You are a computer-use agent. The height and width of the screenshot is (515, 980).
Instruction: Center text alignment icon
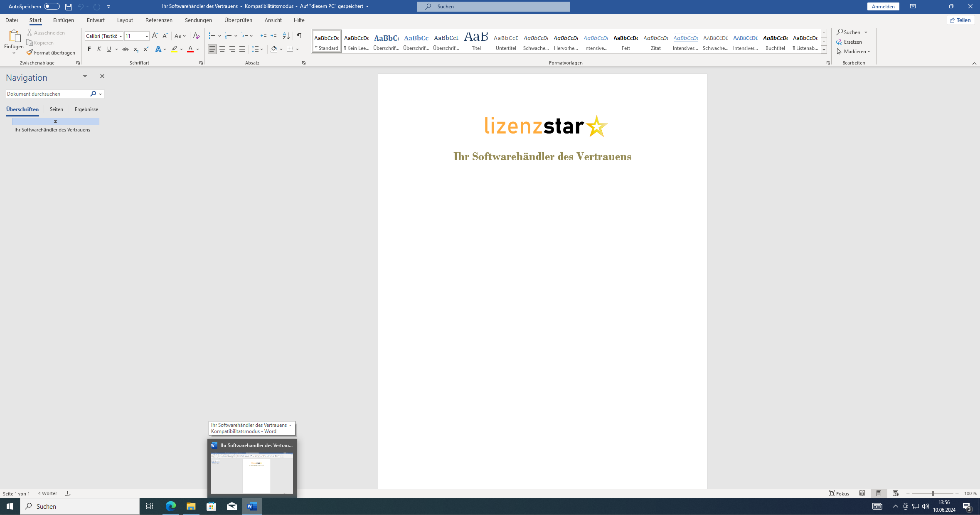pos(222,49)
